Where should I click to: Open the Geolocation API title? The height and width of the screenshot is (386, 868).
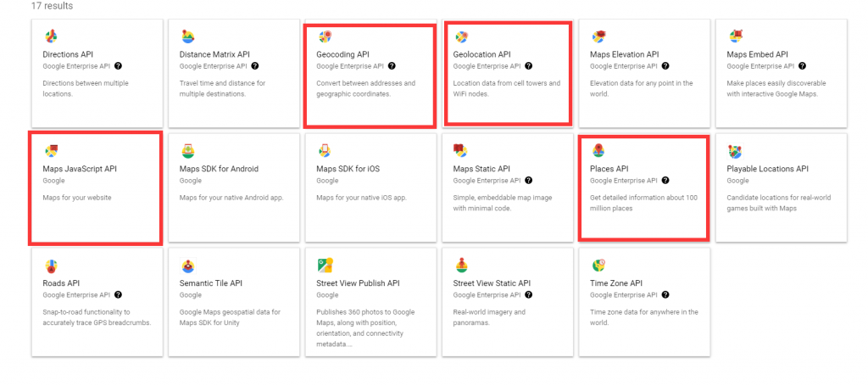point(481,54)
